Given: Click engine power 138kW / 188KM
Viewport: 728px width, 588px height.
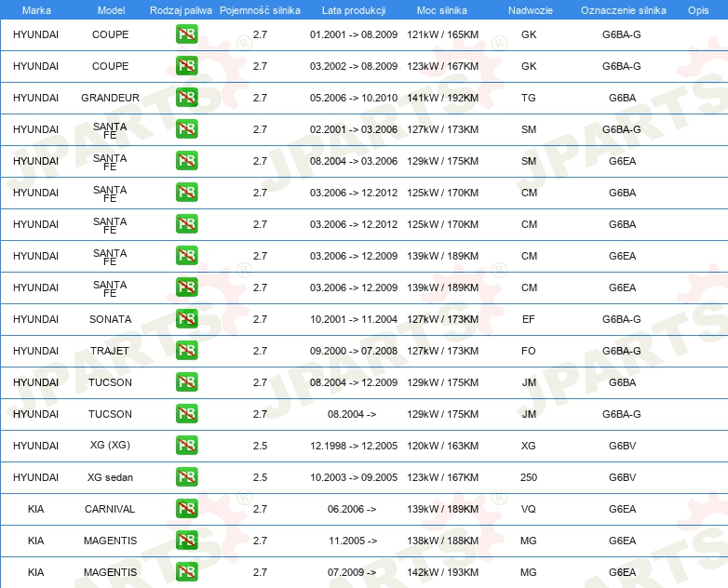Looking at the screenshot, I should click(x=442, y=541).
